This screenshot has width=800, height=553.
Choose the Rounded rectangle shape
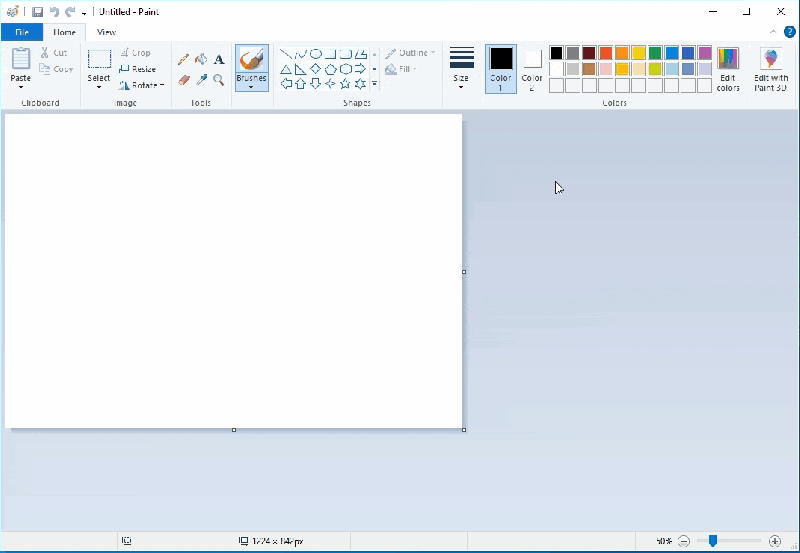[x=345, y=54]
